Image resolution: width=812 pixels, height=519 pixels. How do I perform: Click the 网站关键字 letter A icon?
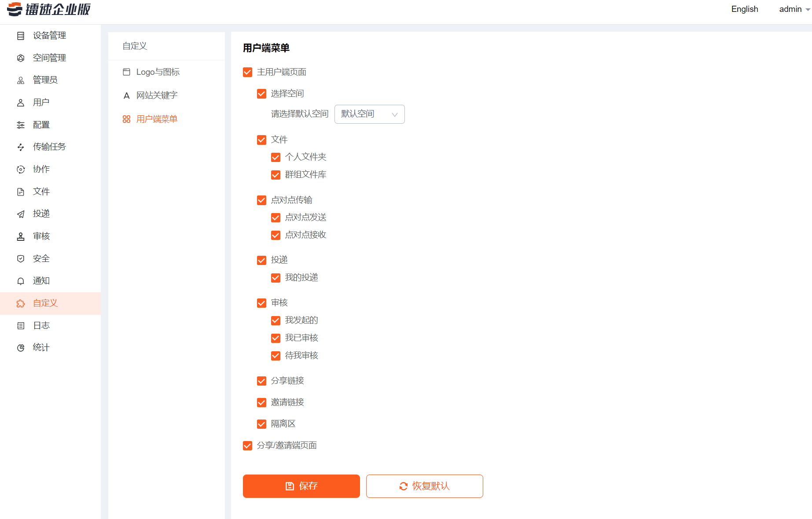[x=126, y=96]
